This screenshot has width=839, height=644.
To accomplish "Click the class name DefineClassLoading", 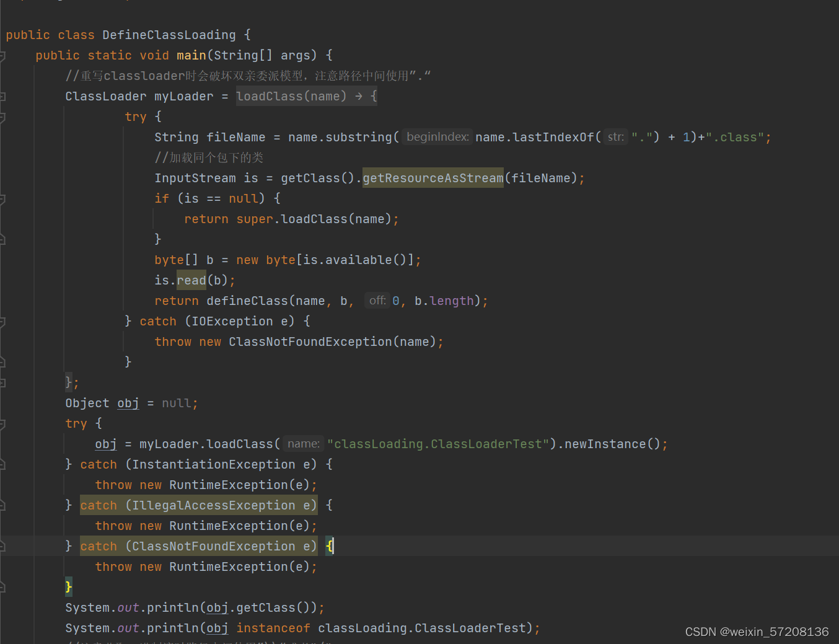I will [169, 35].
